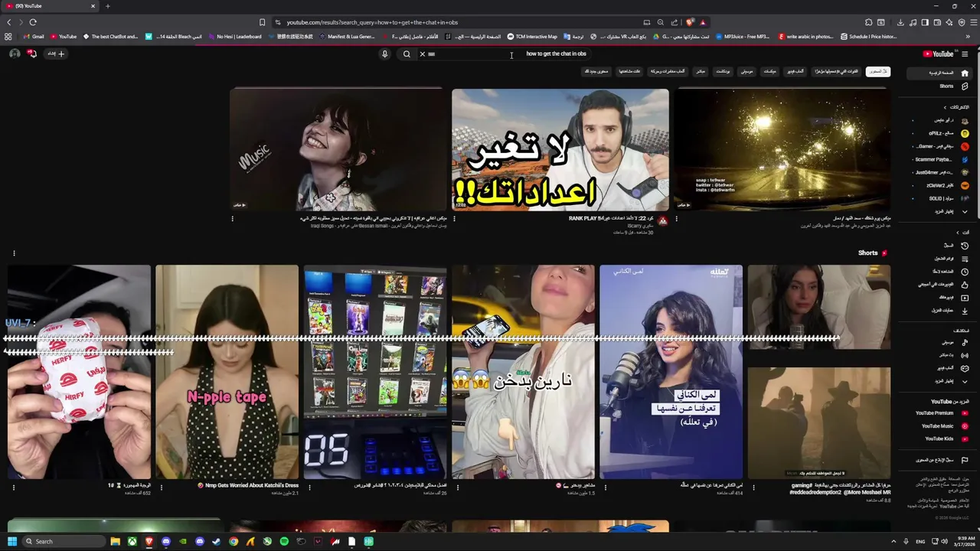
Task: Open TCM Interactive Map bookmark
Action: tap(532, 37)
